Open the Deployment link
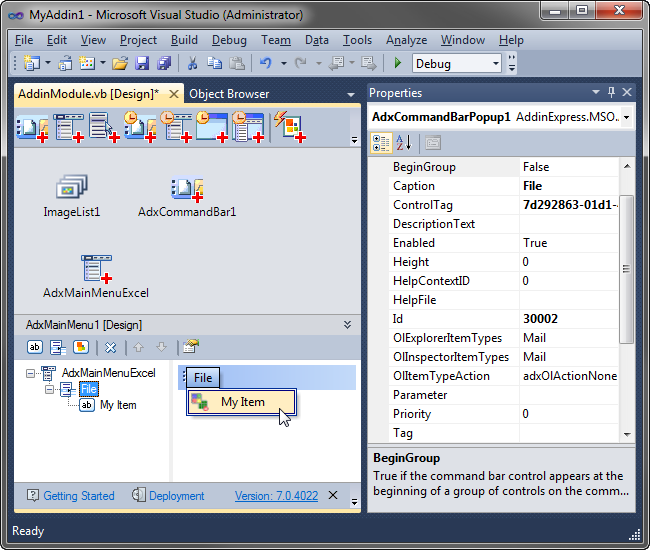The height and width of the screenshot is (550, 650). [x=177, y=496]
